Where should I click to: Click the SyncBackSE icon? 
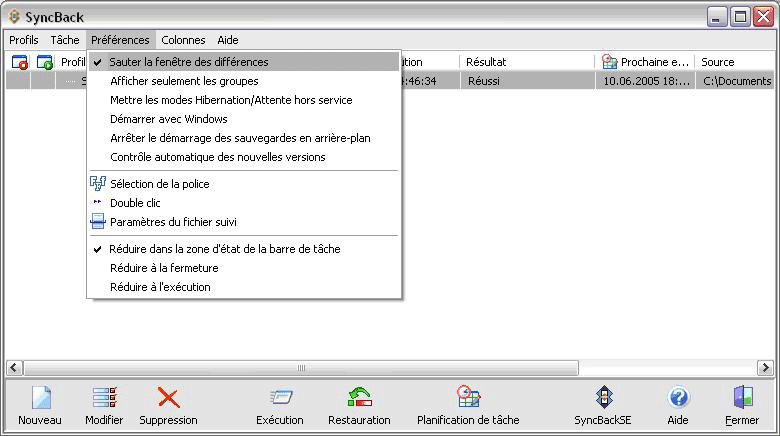tap(602, 398)
